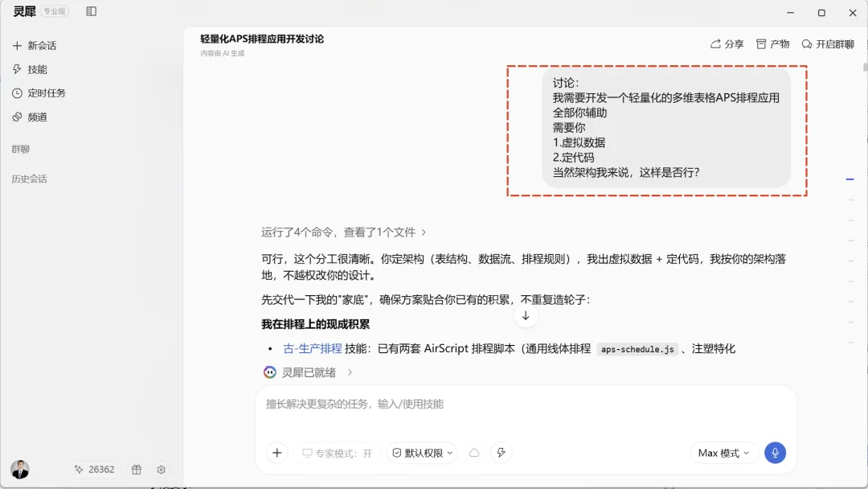Toggle the sidebar panel icon
This screenshot has height=489, width=868.
pyautogui.click(x=92, y=11)
